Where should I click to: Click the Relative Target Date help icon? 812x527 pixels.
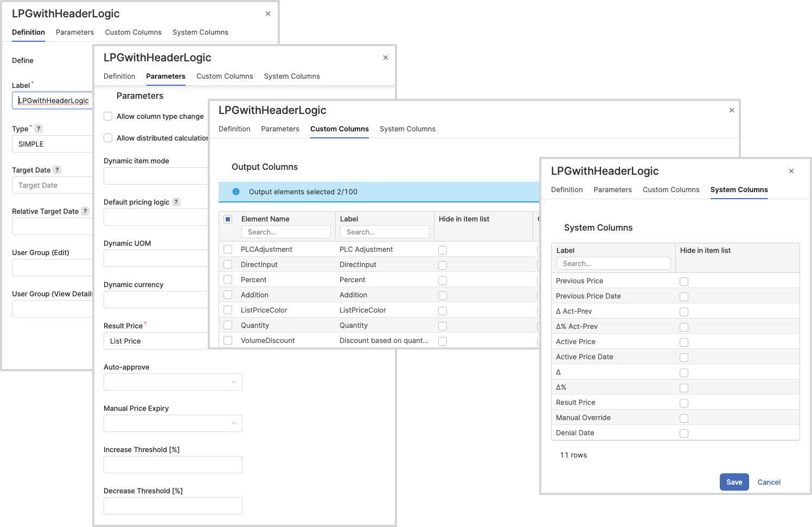click(85, 211)
